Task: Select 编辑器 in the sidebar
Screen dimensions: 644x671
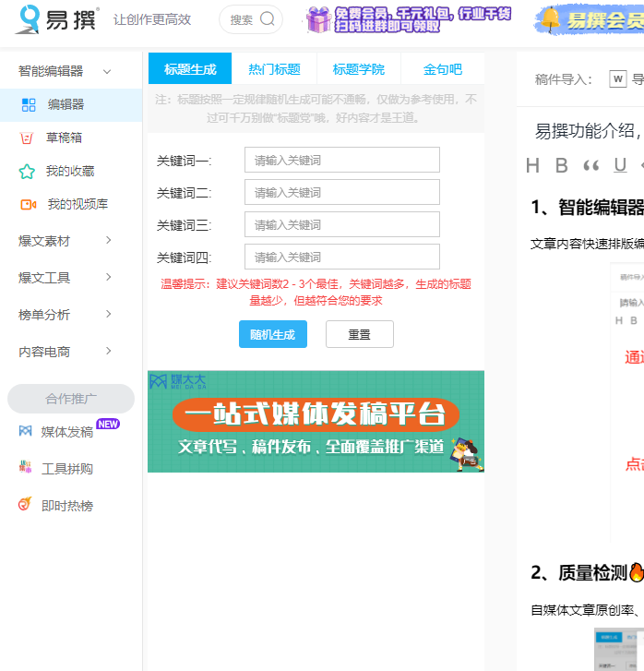Action: (x=71, y=105)
